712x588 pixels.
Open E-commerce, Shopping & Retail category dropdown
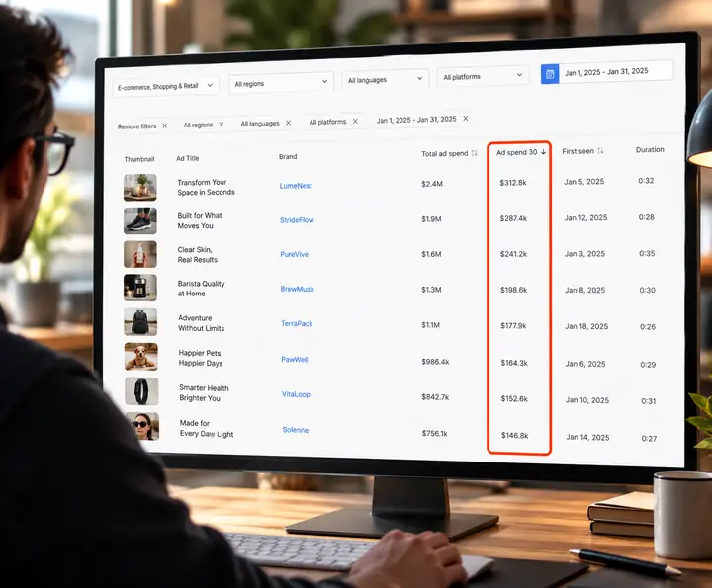tap(166, 86)
